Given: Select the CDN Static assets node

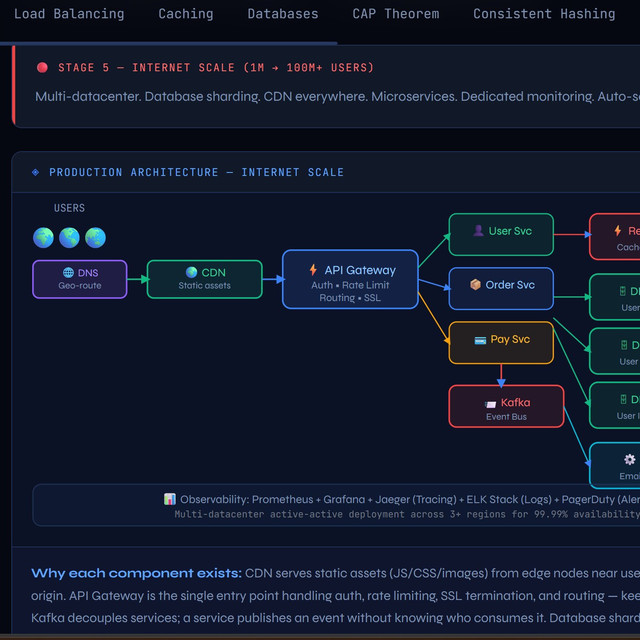Looking at the screenshot, I should [x=204, y=279].
